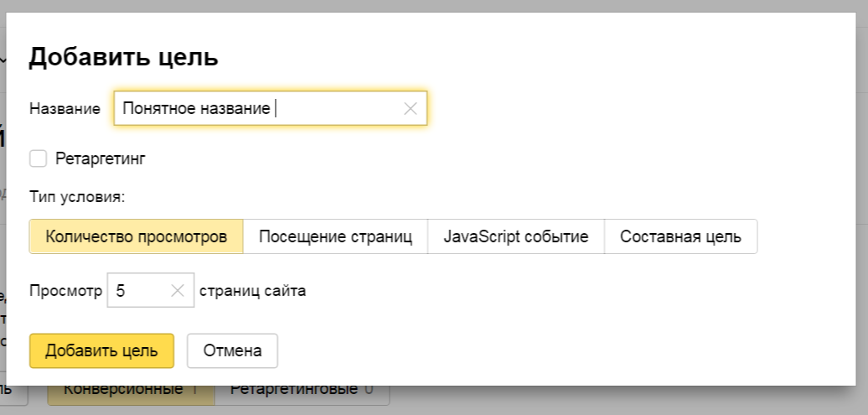Select the Количество просмотров condition type
The height and width of the screenshot is (415, 868).
point(136,236)
